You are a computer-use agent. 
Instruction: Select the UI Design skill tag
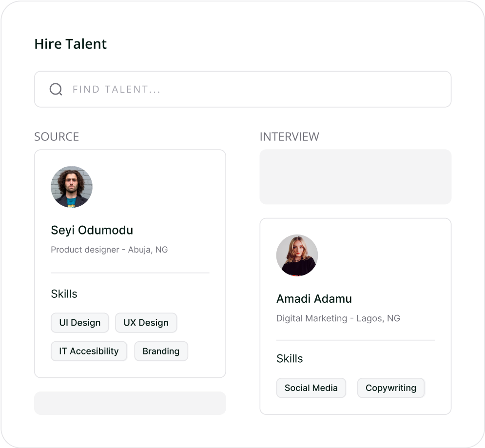click(x=79, y=322)
